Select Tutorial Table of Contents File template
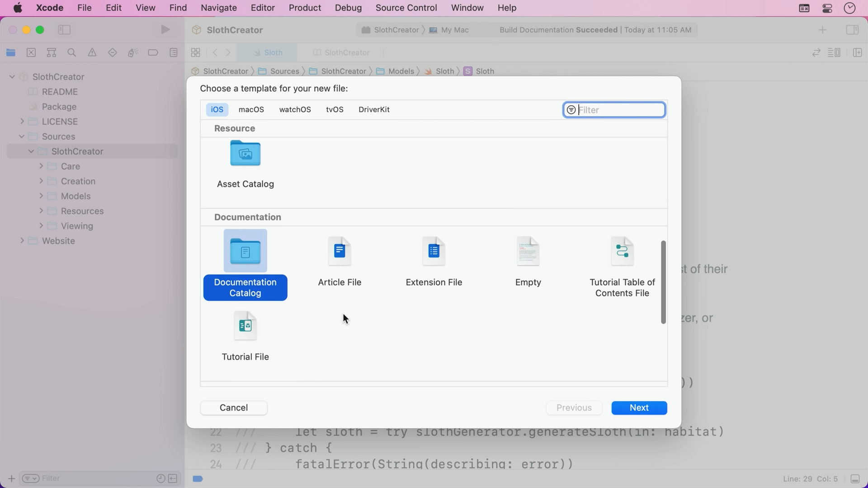The image size is (868, 488). [x=623, y=267]
